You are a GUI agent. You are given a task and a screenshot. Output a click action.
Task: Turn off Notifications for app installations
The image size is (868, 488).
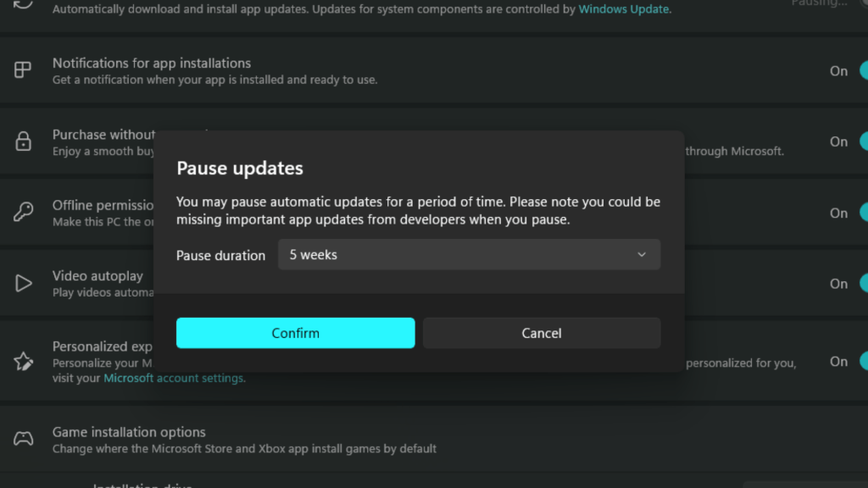coord(863,70)
